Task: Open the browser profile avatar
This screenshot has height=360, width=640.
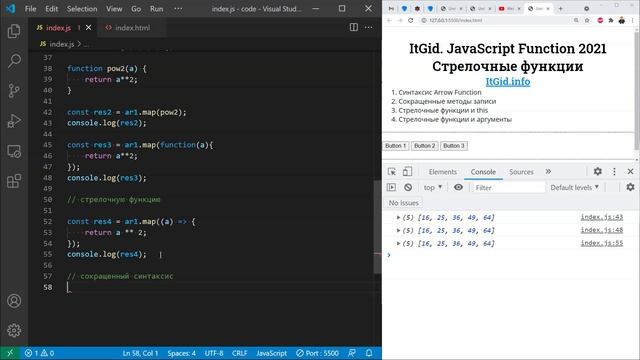Action: click(621, 20)
